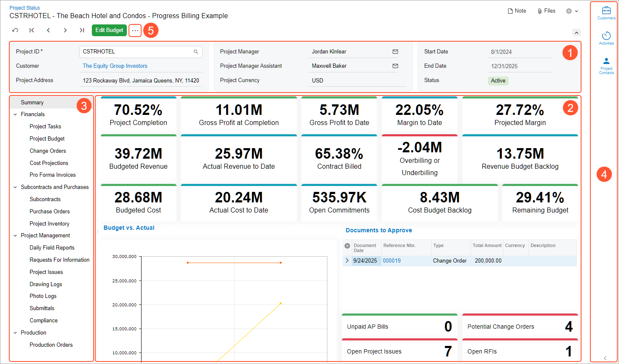Image resolution: width=619 pixels, height=364 pixels.
Task: Collapse the Subcontracts and Purchases section
Action: (16, 187)
